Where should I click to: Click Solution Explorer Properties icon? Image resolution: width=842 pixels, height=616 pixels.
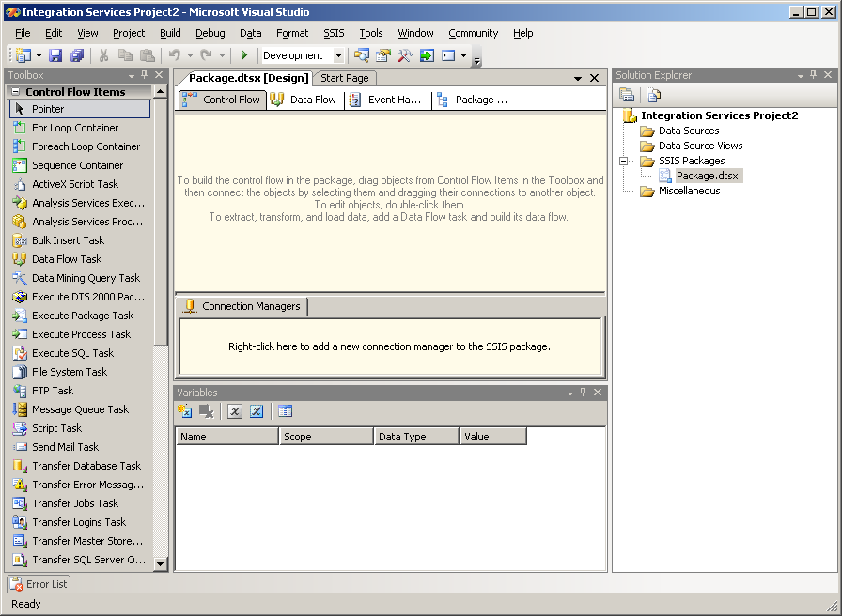point(627,95)
